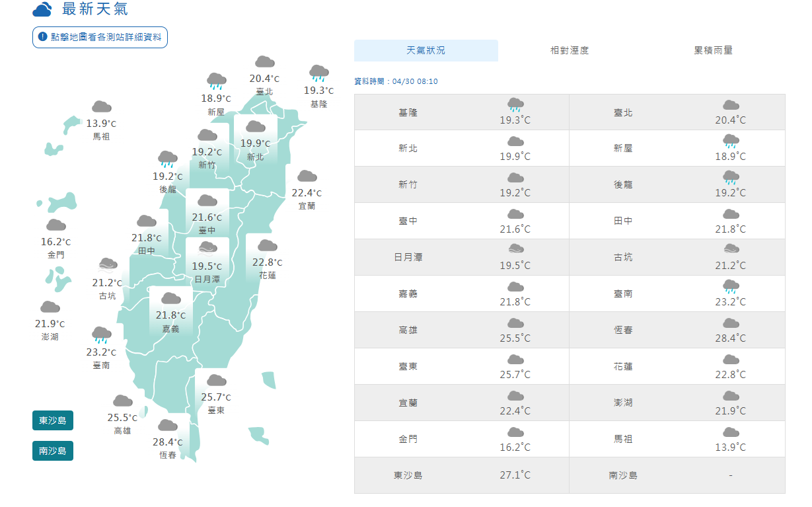Click the Hualien (花蓮) cloud icon on map
The width and height of the screenshot is (812, 507).
(267, 246)
